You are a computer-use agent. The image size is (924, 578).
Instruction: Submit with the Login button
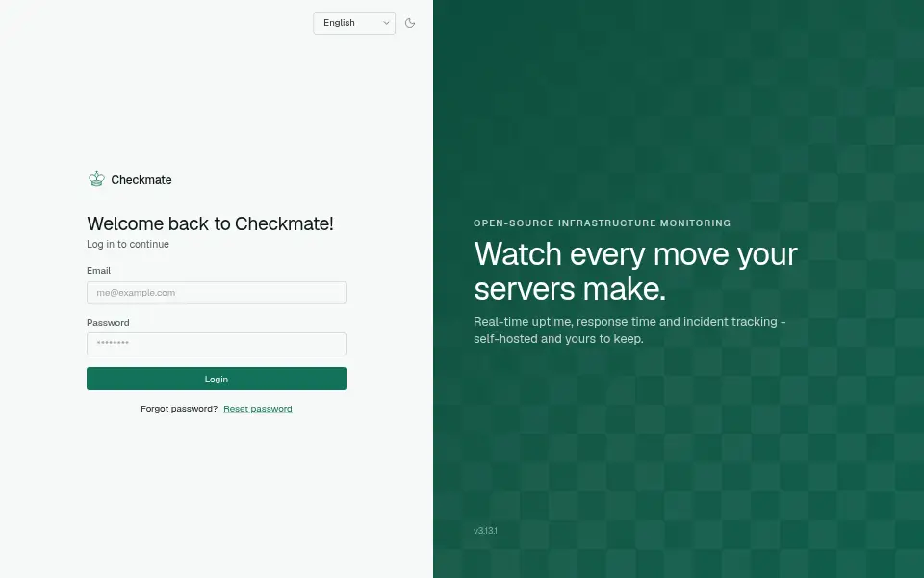point(217,379)
